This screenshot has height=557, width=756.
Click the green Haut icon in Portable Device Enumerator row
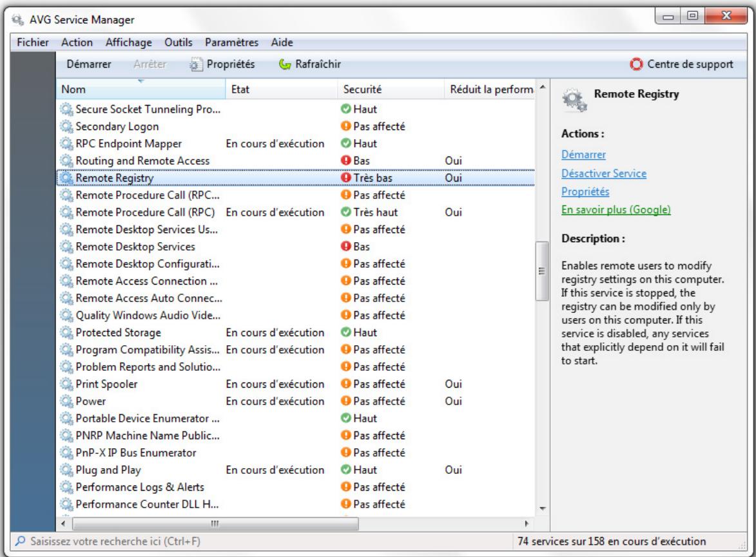pos(345,418)
